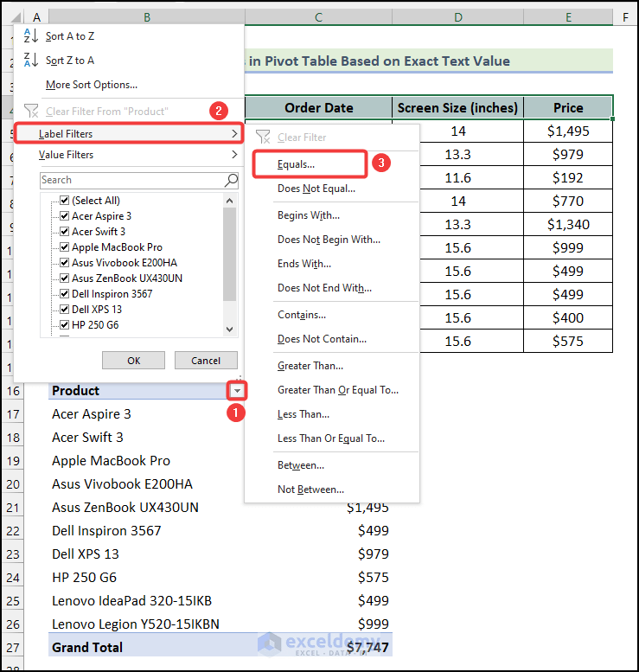Select row 20 header

click(x=13, y=484)
